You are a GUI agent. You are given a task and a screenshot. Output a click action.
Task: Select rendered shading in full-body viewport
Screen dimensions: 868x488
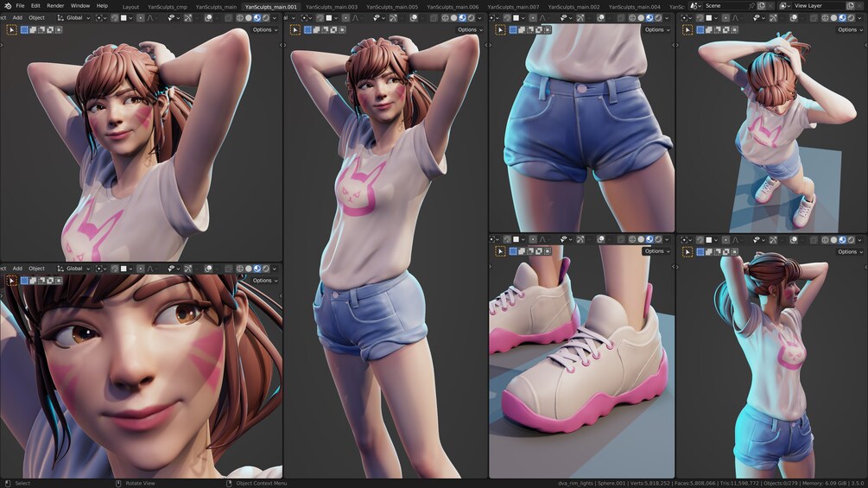tap(471, 17)
